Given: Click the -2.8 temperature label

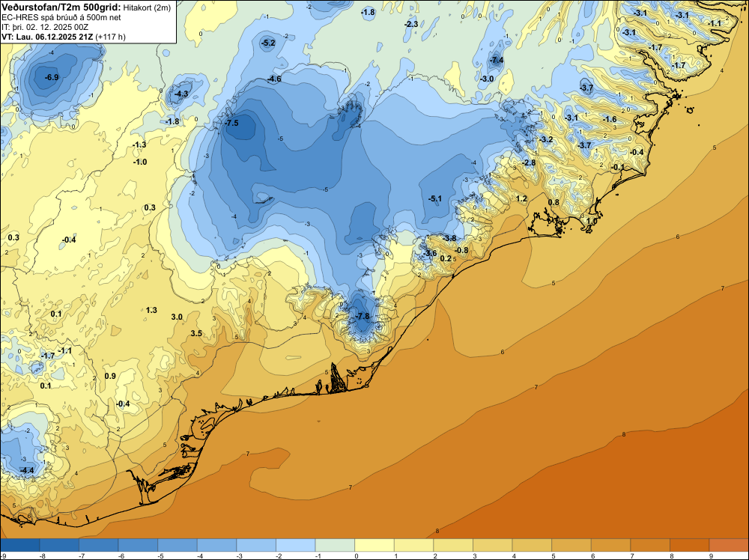Looking at the screenshot, I should click(x=529, y=162).
